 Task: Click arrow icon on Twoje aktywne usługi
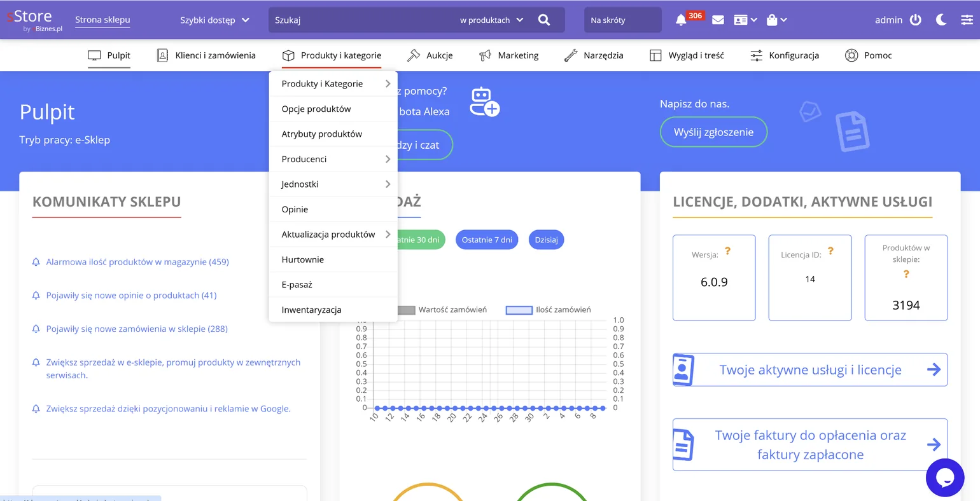pyautogui.click(x=934, y=369)
